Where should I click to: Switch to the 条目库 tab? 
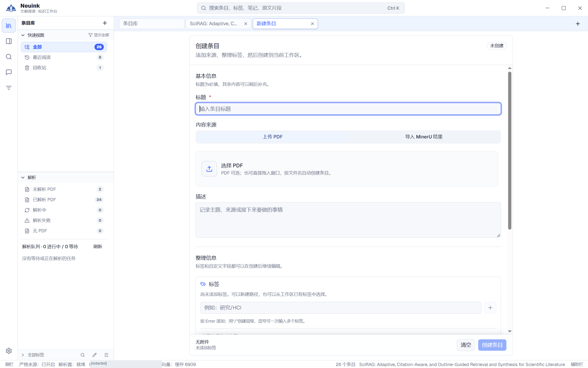click(x=152, y=24)
